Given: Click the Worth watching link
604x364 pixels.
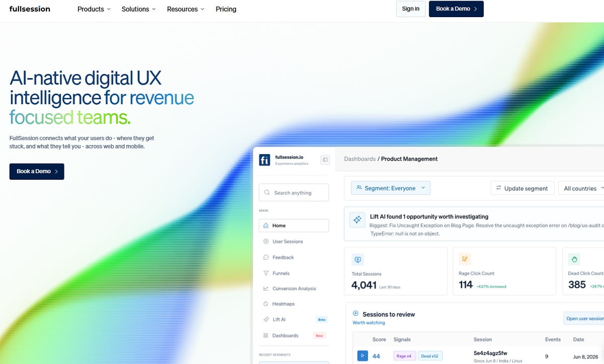Looking at the screenshot, I should [368, 323].
